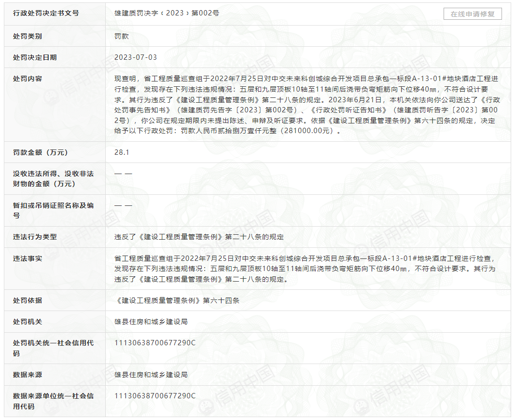The image size is (516, 420).
Task: Click the 在线申请修复 button
Action: click(472, 14)
